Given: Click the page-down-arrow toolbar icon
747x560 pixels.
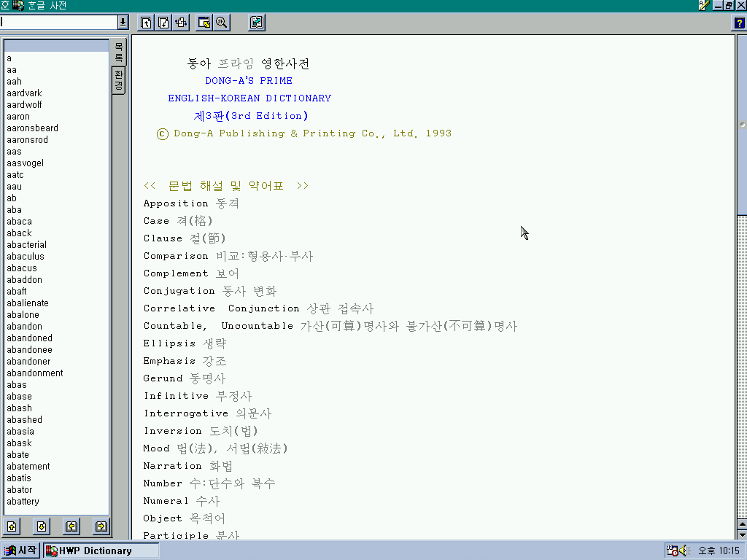Looking at the screenshot, I should tap(163, 23).
